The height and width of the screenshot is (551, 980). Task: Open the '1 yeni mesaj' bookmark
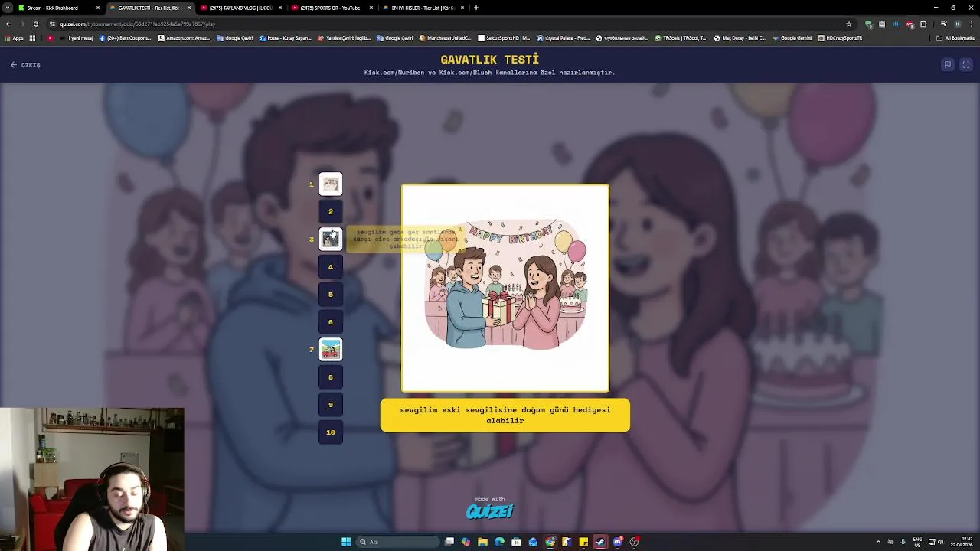(x=77, y=38)
